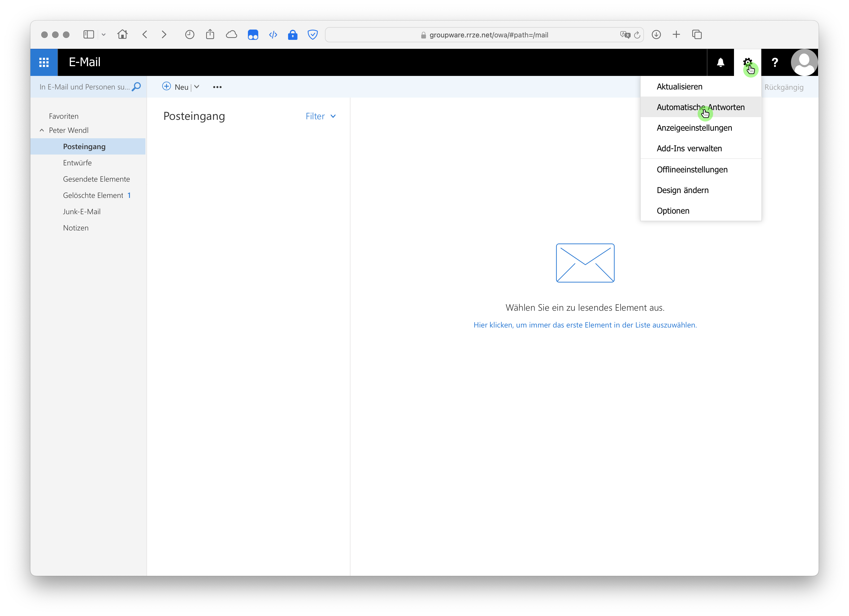849x616 pixels.
Task: Open the history clock icon
Action: coord(190,35)
